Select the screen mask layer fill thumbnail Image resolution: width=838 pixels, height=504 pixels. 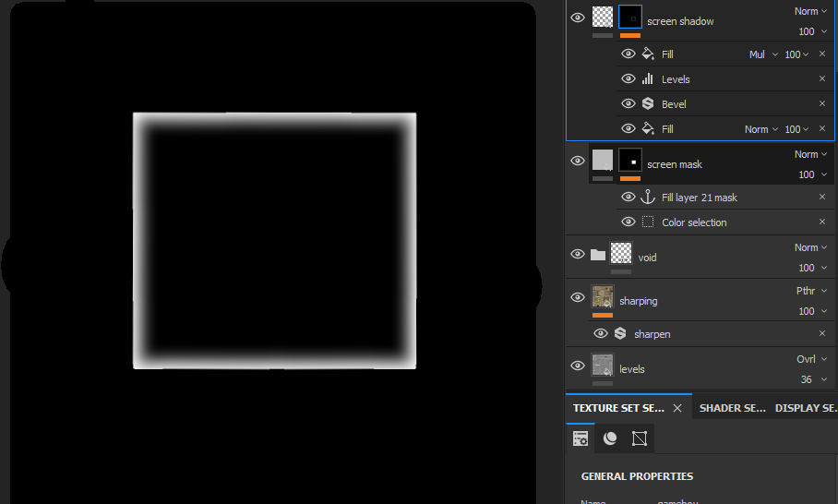click(603, 160)
